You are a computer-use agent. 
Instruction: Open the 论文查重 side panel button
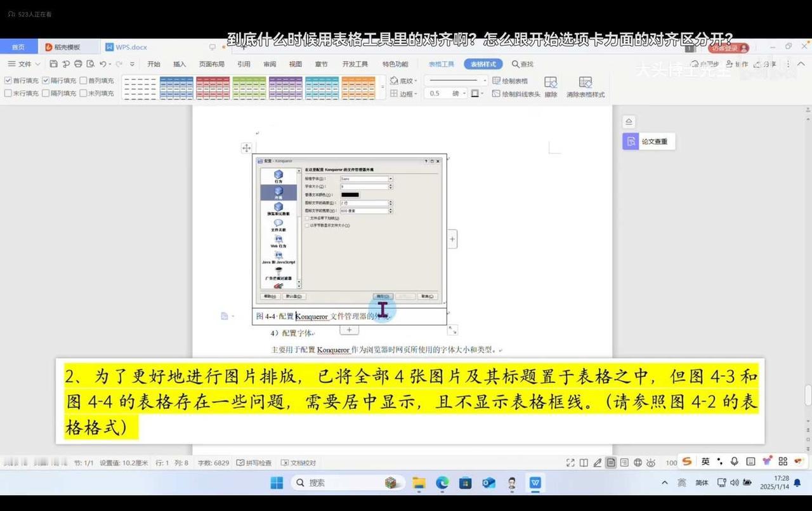point(648,142)
